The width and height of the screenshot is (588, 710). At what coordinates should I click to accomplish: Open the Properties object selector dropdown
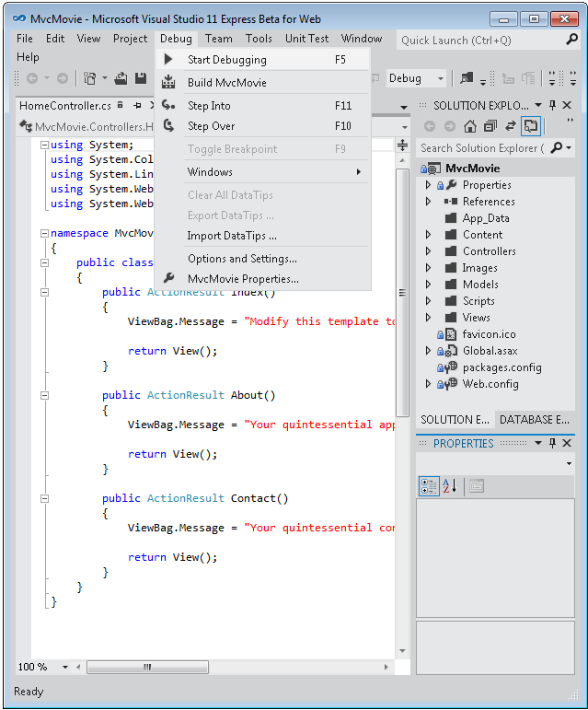pos(569,463)
